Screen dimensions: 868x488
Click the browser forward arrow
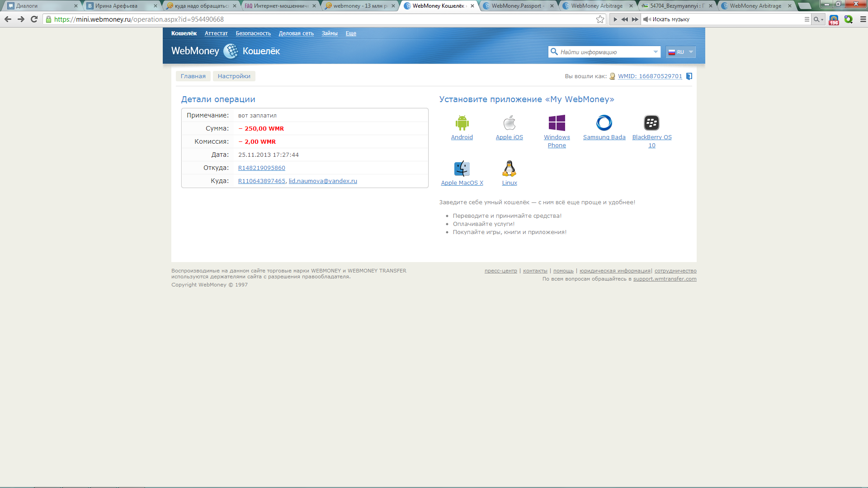tap(21, 19)
